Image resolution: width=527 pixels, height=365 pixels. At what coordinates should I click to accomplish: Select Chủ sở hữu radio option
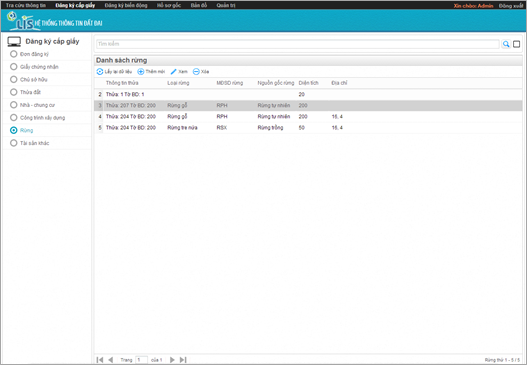pos(13,80)
